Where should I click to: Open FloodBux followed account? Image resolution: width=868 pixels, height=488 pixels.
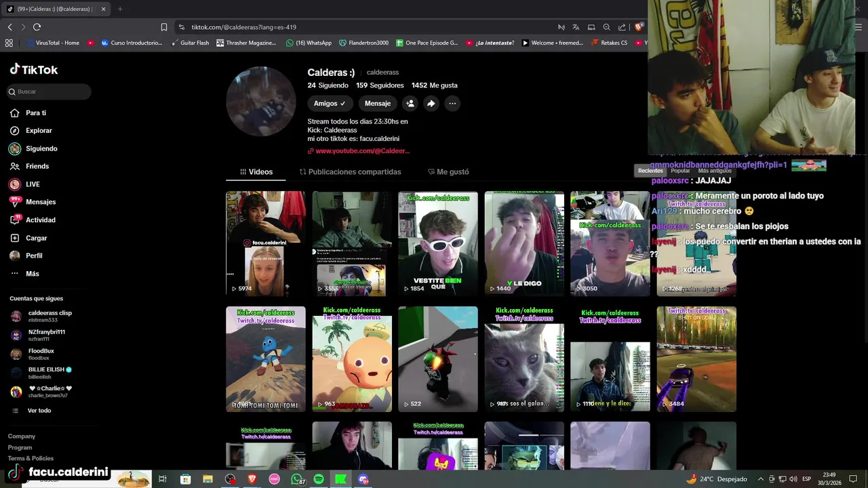tap(33, 354)
